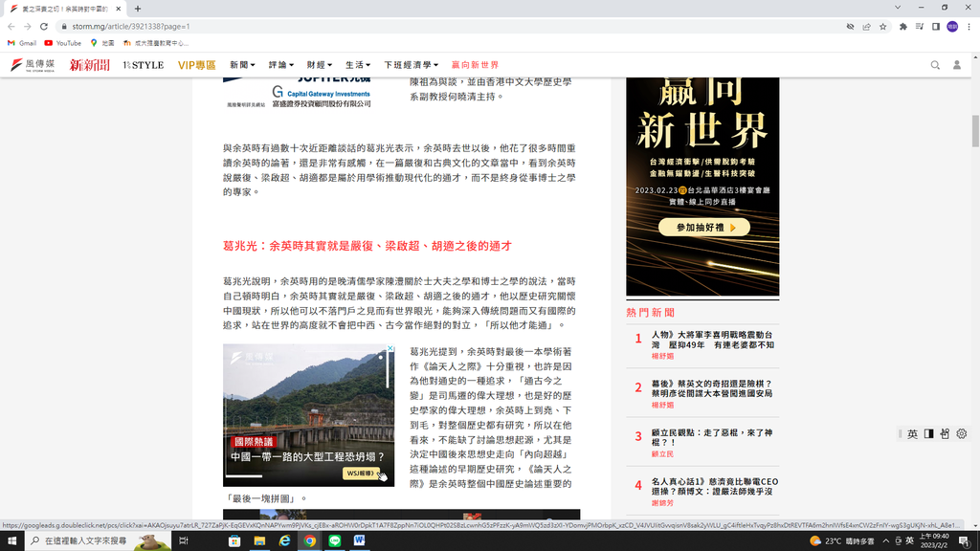The image size is (980, 551).
Task: Bookmark this page with star icon
Action: tap(882, 27)
